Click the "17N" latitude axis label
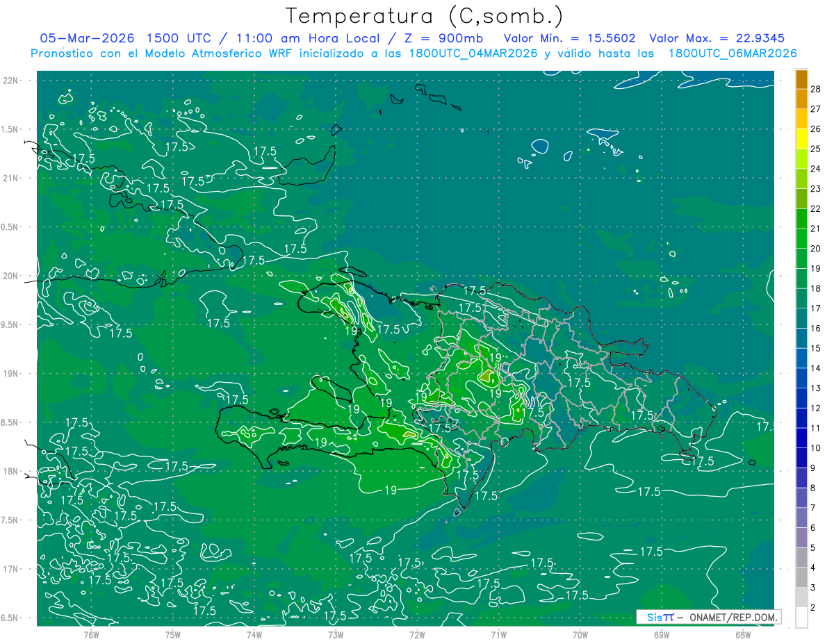The height and width of the screenshot is (644, 834). pos(10,569)
